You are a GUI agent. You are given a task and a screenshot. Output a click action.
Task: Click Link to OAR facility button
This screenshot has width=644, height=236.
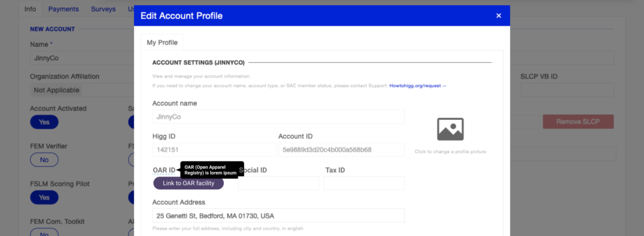(189, 183)
